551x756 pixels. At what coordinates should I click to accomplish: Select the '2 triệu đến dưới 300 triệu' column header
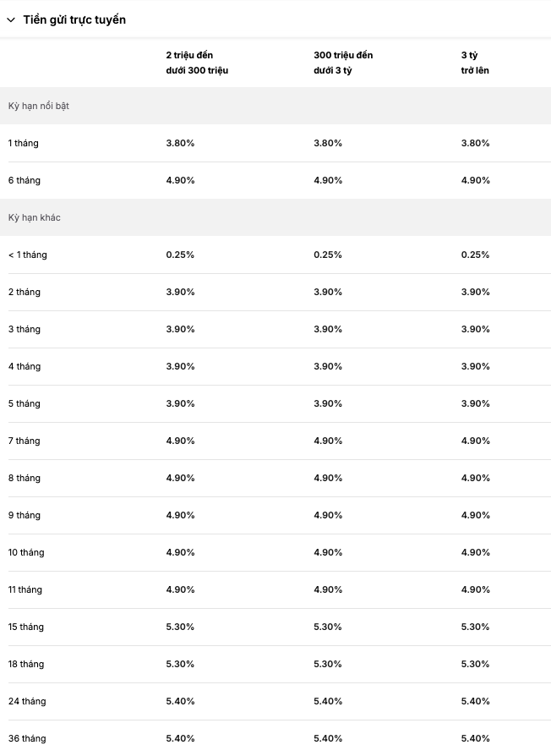(x=197, y=63)
